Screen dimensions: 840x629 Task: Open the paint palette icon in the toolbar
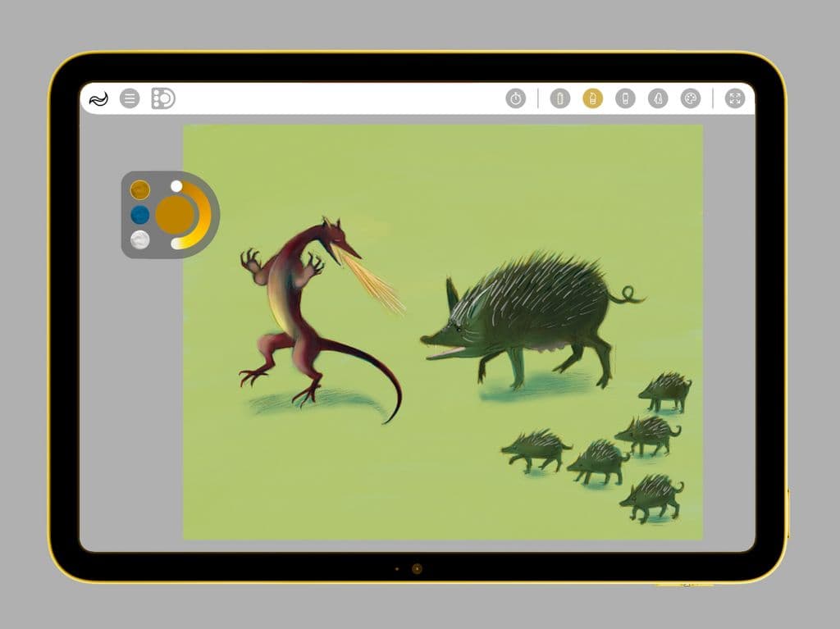pyautogui.click(x=691, y=98)
